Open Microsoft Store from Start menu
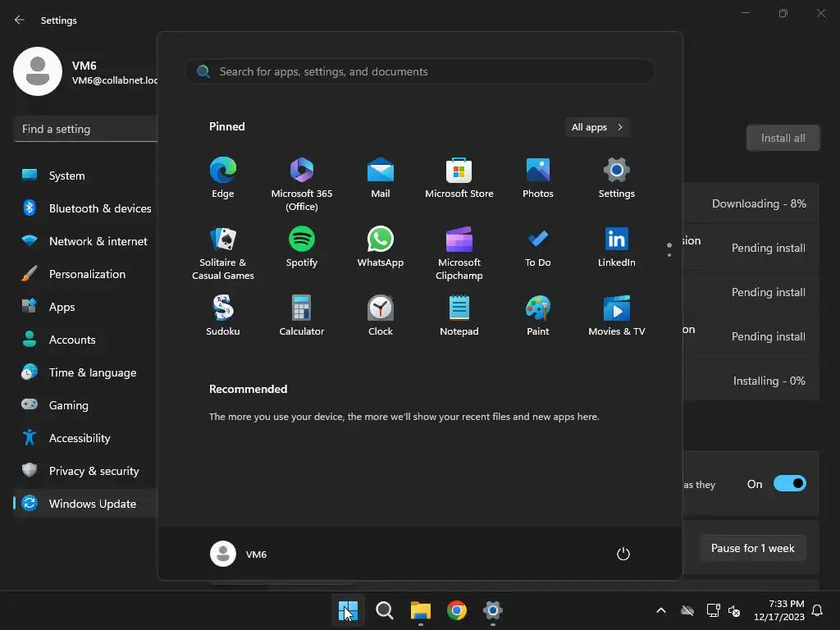Screen dimensions: 840x630 (459, 178)
